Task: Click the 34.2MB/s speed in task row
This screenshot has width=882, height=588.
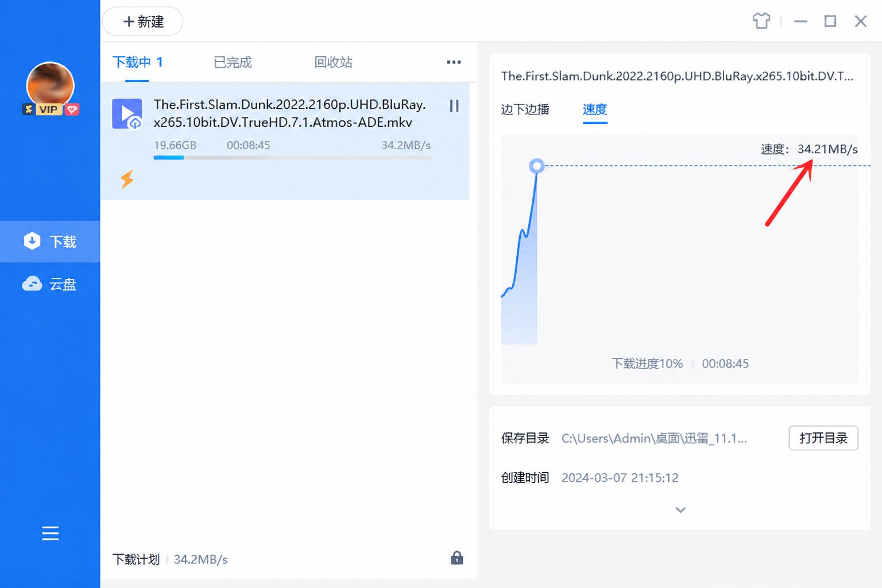Action: (x=406, y=145)
